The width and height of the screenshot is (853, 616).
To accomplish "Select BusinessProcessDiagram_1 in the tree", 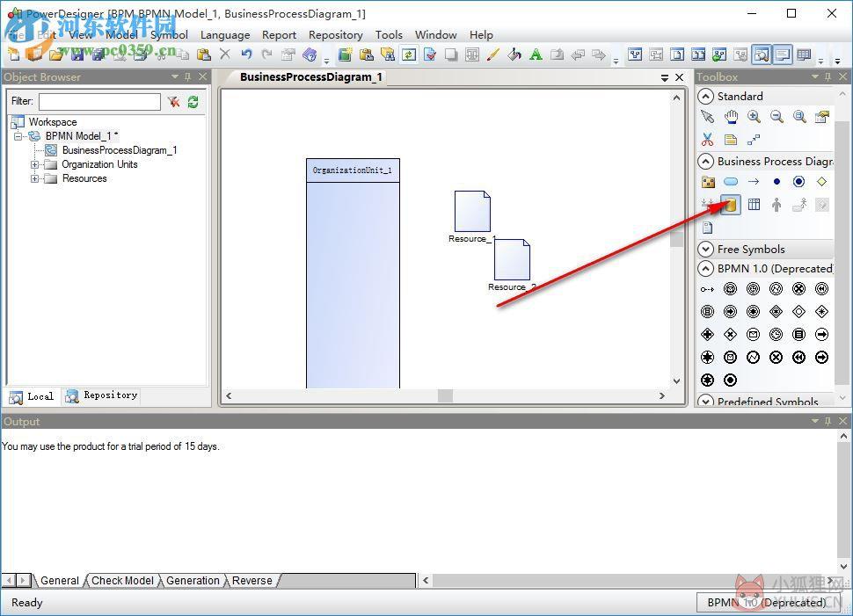I will (119, 150).
